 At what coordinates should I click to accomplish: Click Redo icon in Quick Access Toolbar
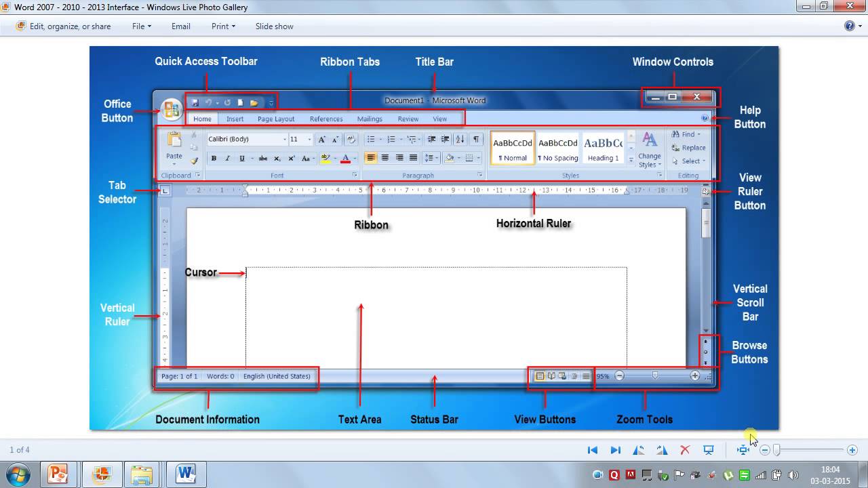pos(227,103)
